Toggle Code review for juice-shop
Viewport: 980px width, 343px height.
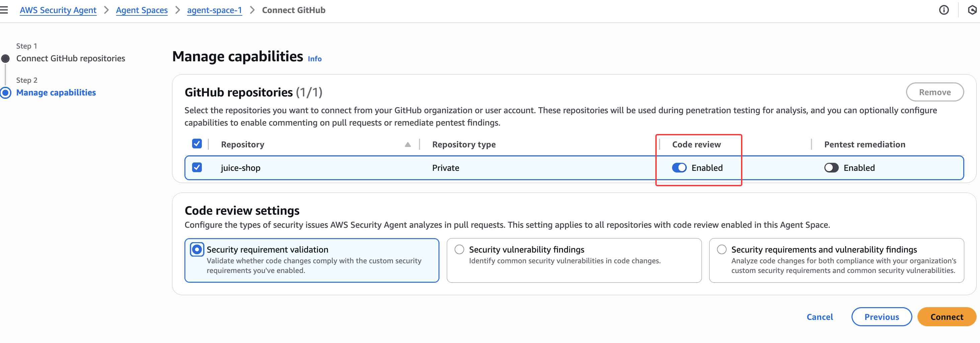click(x=679, y=168)
